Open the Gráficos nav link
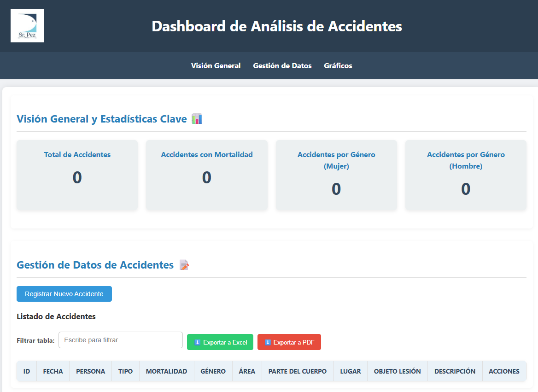Image resolution: width=538 pixels, height=392 pixels. pos(338,65)
